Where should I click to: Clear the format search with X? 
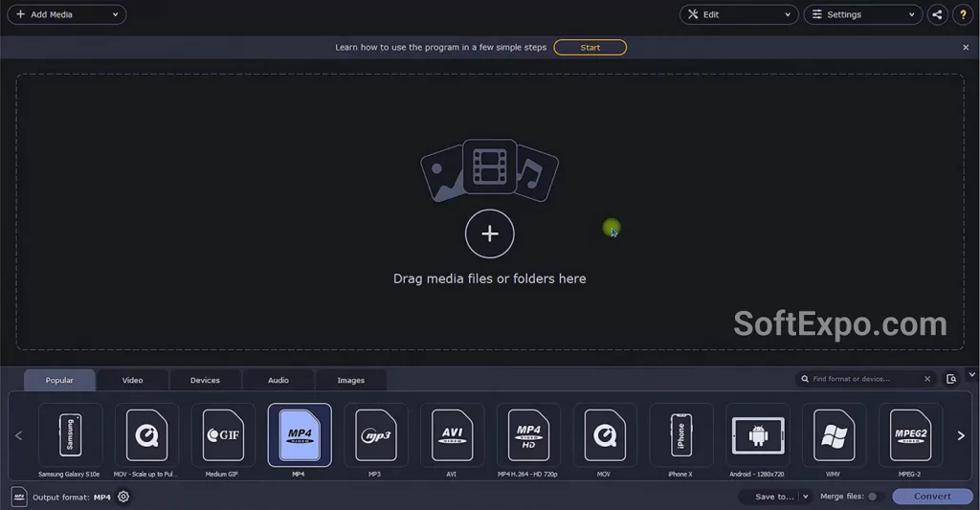926,379
